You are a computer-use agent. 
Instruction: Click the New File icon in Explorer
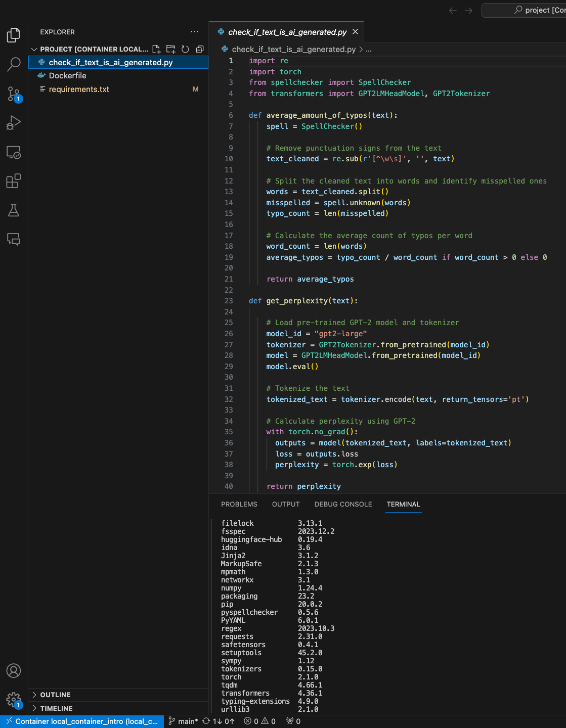click(156, 49)
